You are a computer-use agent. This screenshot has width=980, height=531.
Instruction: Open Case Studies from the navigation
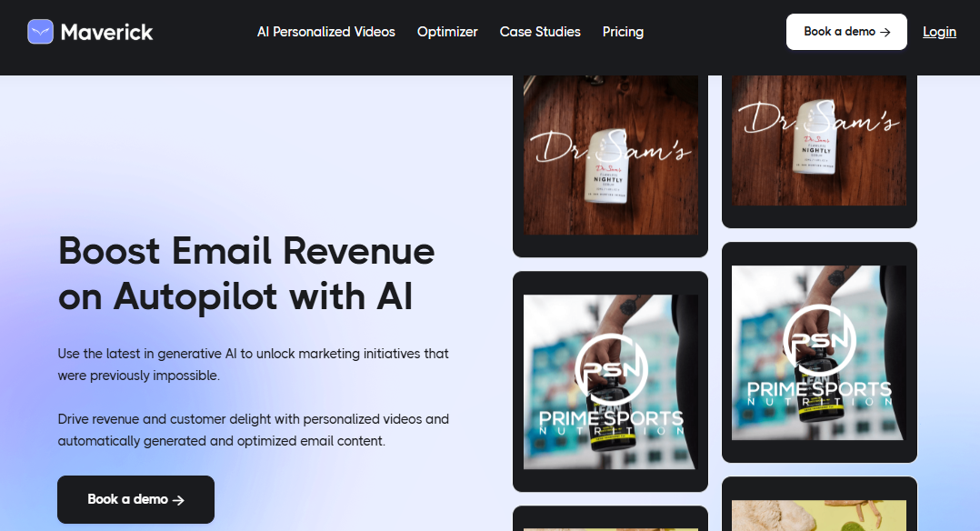coord(540,32)
